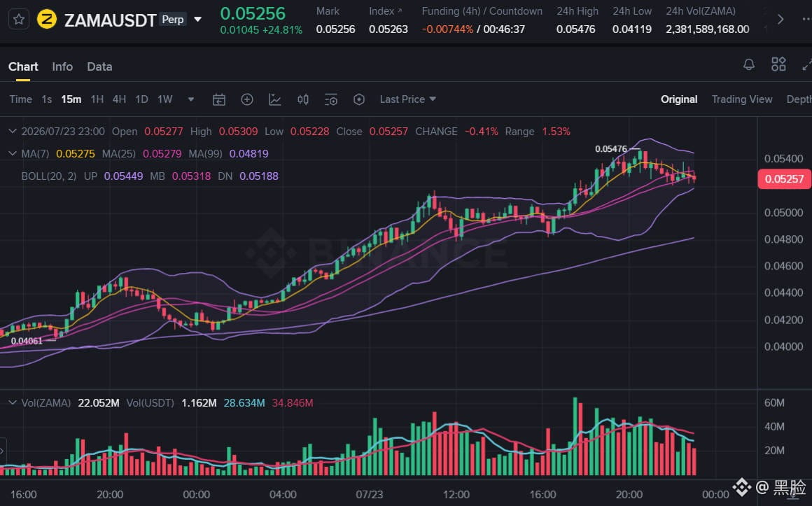The height and width of the screenshot is (506, 812).
Task: Add ZAMAUSDT to favorites with the star icon
Action: (19, 20)
